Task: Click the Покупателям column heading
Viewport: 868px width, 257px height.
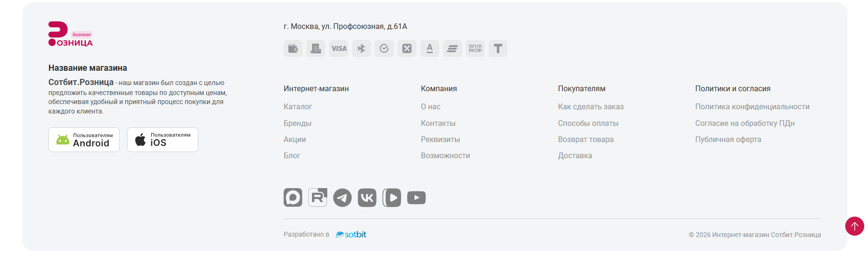Action: [x=582, y=89]
